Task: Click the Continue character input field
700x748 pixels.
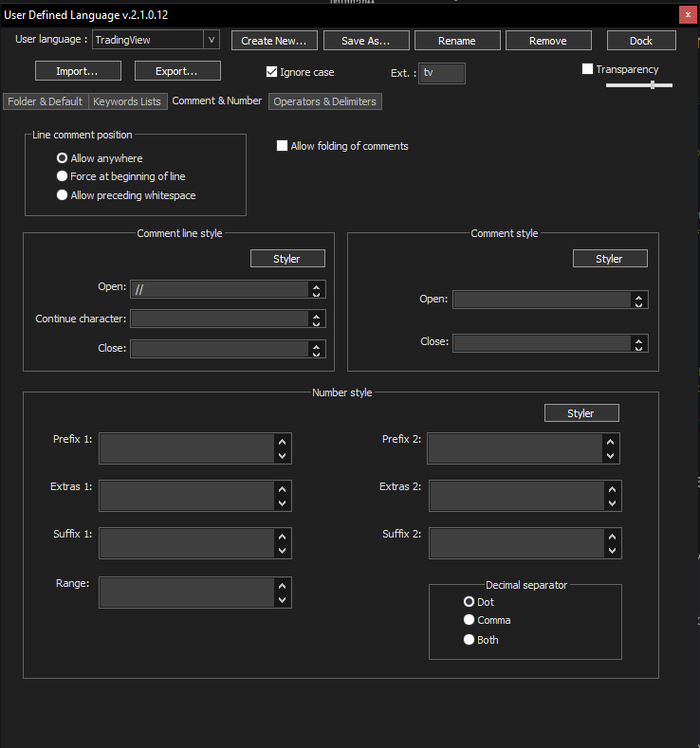Action: [x=219, y=319]
